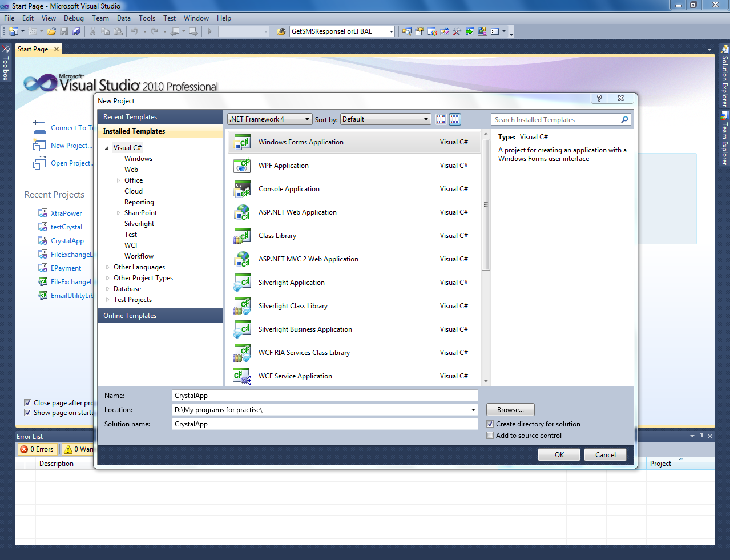
Task: Click the Paste toolbar icon
Action: [118, 31]
